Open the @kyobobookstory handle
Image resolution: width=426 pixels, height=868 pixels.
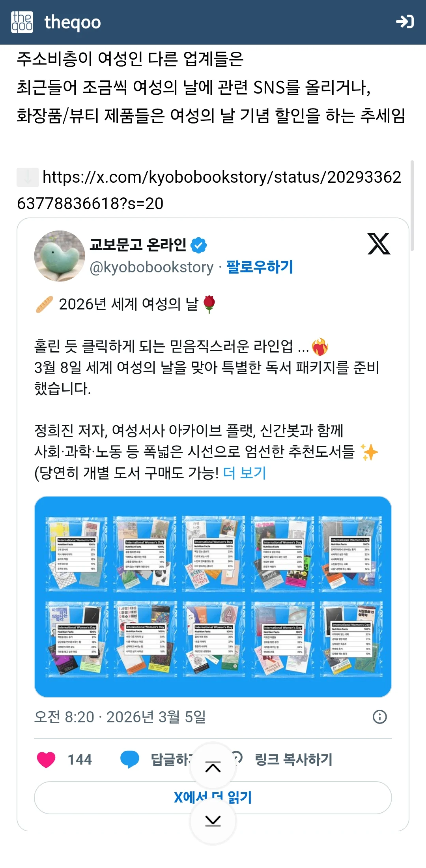151,267
